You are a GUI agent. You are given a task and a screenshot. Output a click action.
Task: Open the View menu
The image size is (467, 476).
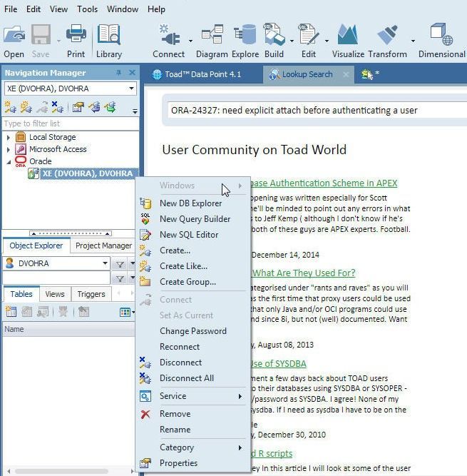click(x=58, y=9)
